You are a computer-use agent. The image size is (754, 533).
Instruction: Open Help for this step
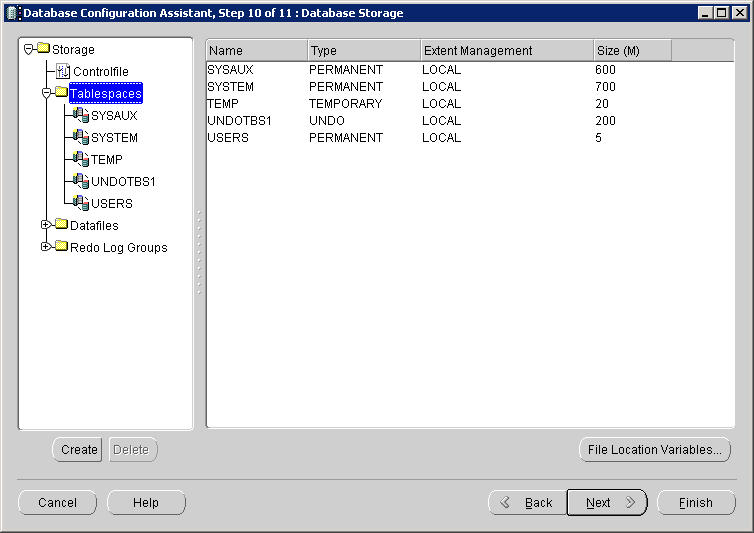pos(146,503)
